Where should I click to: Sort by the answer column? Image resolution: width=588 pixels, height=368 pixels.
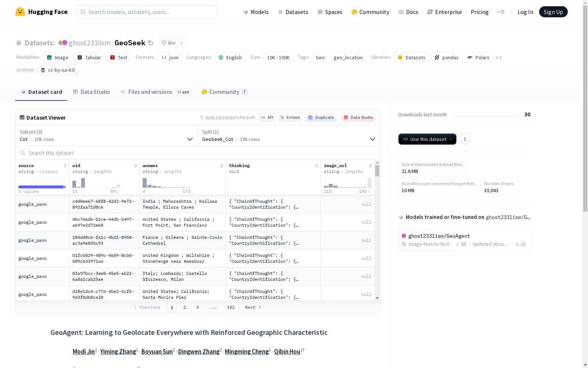pyautogui.click(x=222, y=166)
